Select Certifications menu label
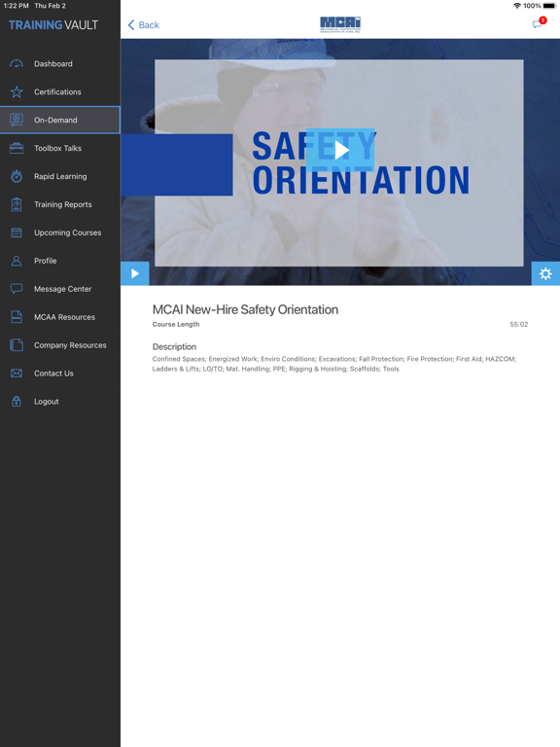 57,92
